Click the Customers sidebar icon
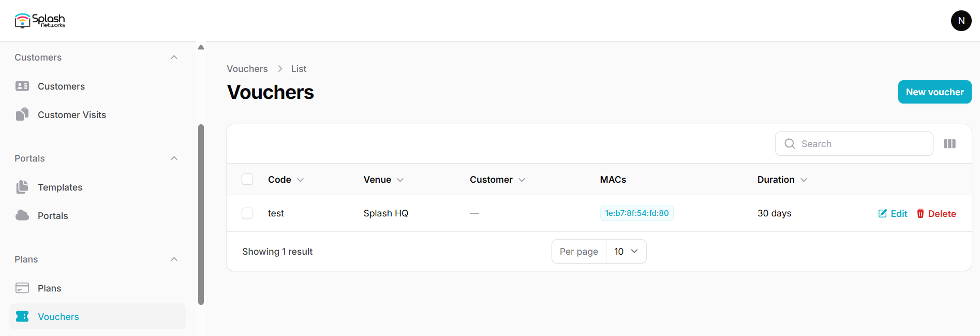The width and height of the screenshot is (980, 336). pyautogui.click(x=22, y=86)
